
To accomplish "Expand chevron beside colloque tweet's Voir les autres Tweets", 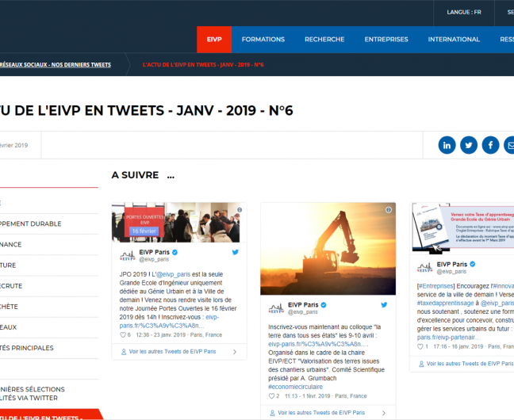I will (x=384, y=413).
